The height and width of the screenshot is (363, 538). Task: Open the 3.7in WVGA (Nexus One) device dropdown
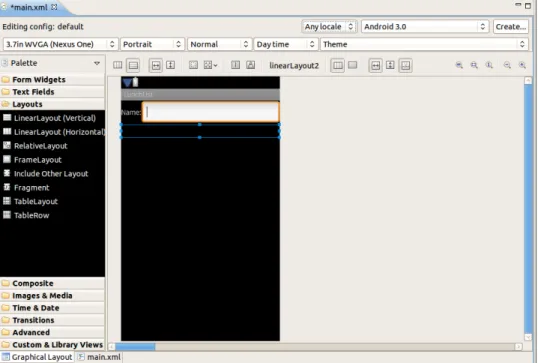point(60,44)
